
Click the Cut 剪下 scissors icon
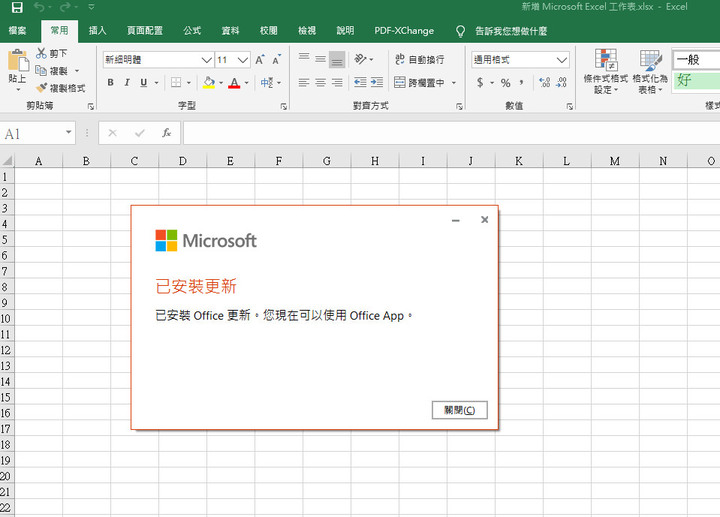(x=41, y=53)
